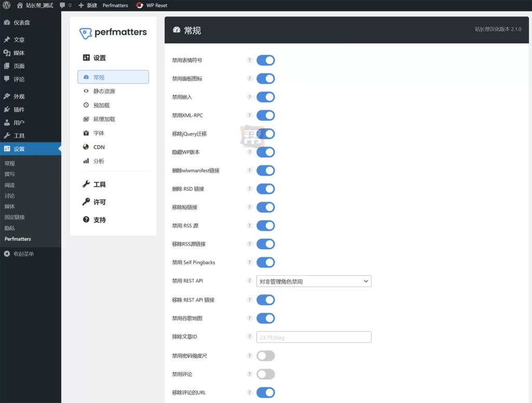Click the help icon beside 排除文章ID
This screenshot has height=403, width=532.
(249, 337)
